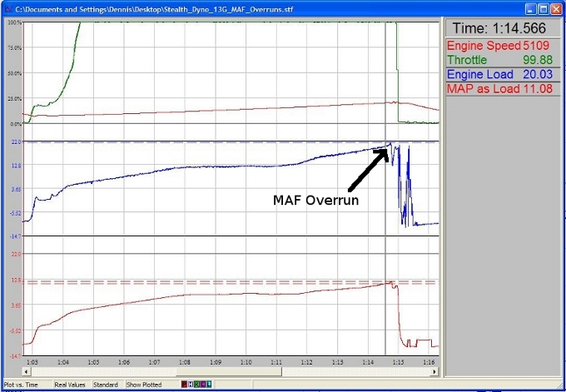The height and width of the screenshot is (392, 566).
Task: Click the horizontal scrollbar thumb
Action: click(229, 371)
